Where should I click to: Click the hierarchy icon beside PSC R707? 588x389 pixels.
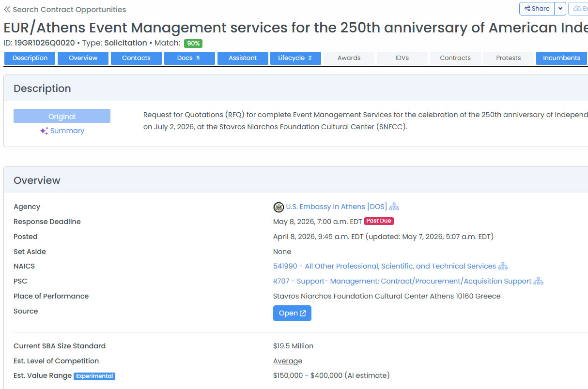click(x=539, y=281)
